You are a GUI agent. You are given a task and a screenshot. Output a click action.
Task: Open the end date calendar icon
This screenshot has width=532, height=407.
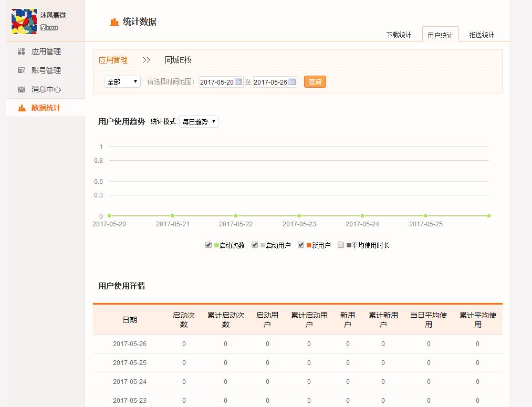292,82
